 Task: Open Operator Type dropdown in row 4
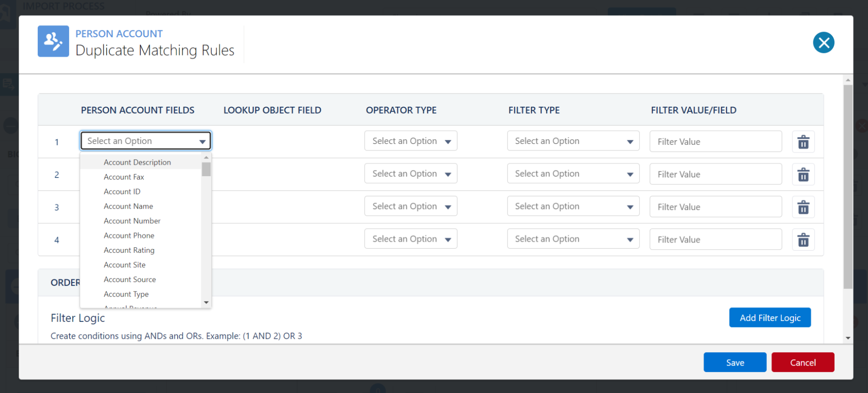click(410, 239)
